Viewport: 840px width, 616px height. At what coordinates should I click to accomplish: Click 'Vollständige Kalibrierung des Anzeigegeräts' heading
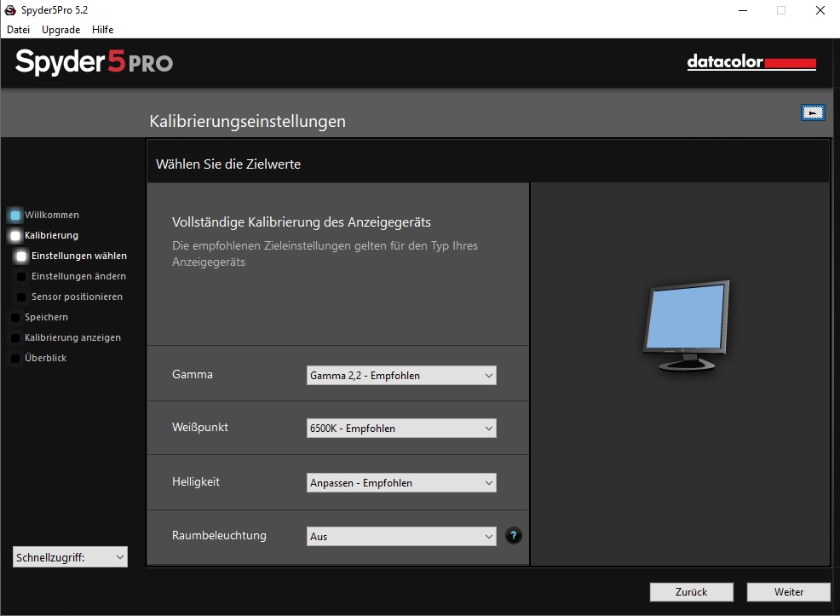pos(301,222)
